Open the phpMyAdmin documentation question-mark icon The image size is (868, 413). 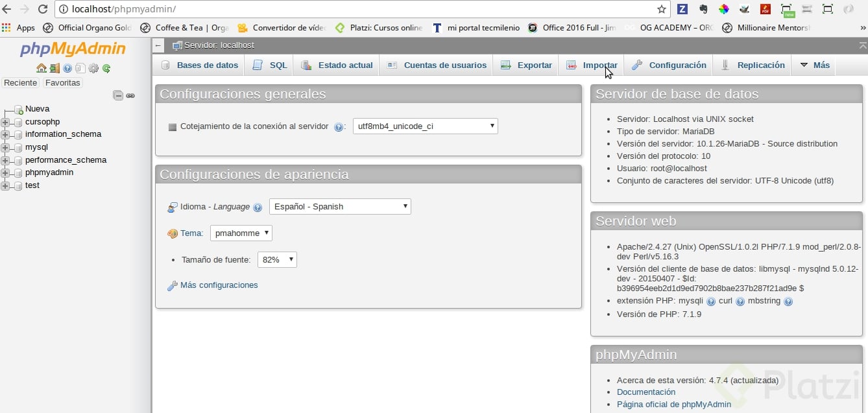coord(67,68)
